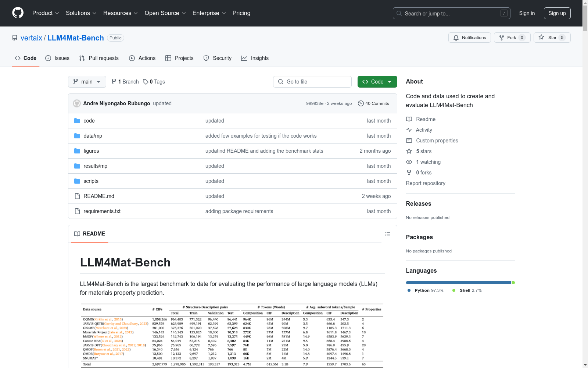Click the Packages heading
This screenshot has height=368, width=588.
pos(419,237)
